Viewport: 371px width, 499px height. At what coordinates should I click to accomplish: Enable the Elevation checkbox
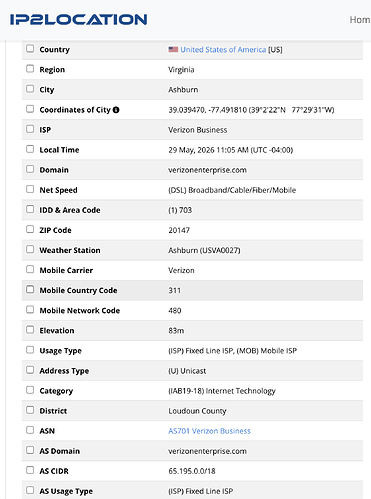tap(30, 330)
